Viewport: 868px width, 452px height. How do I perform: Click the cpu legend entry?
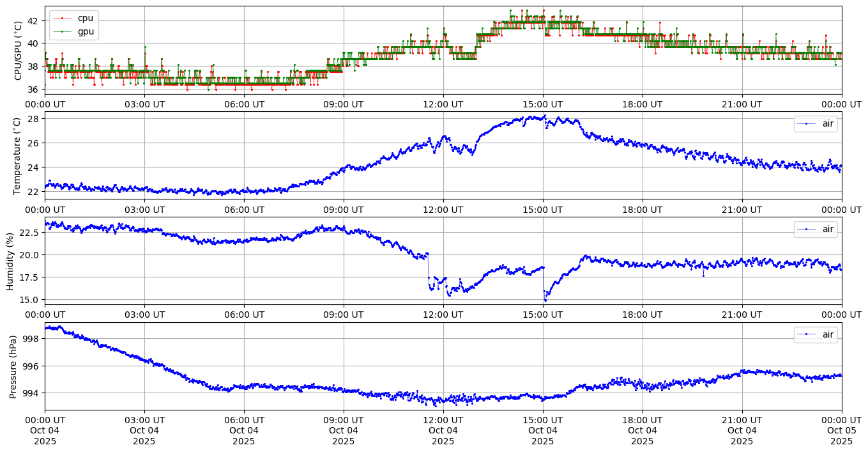coord(85,18)
